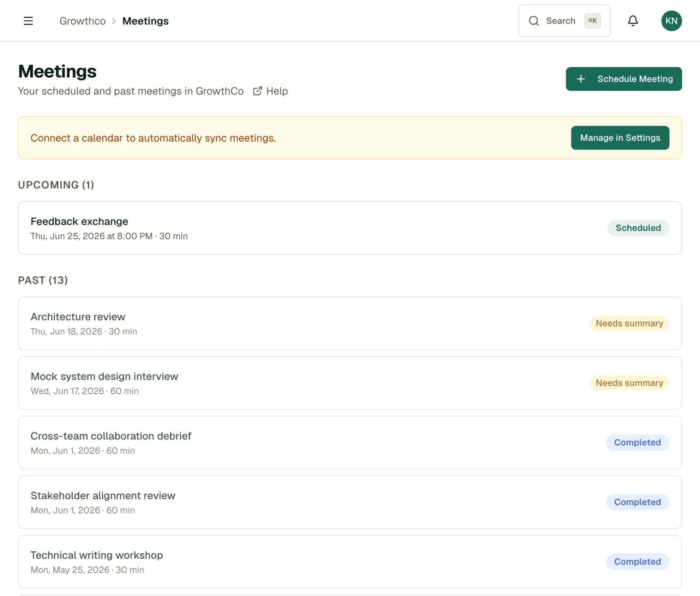
Task: Click 'Your scheduled and past meetings' subtitle
Action: 131,91
